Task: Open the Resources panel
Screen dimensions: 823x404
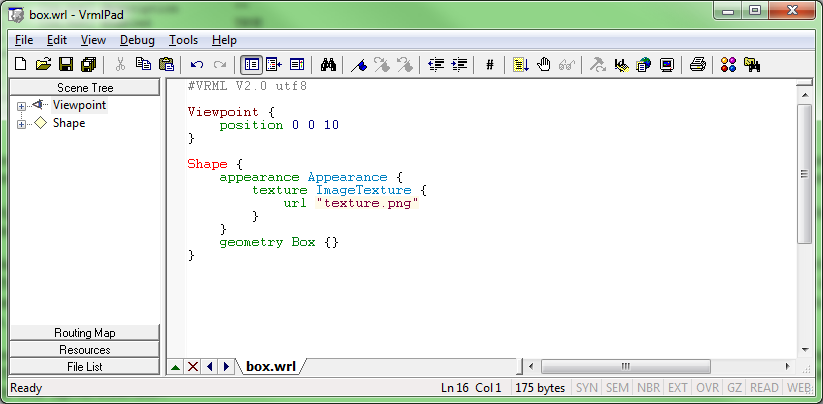Action: (84, 350)
